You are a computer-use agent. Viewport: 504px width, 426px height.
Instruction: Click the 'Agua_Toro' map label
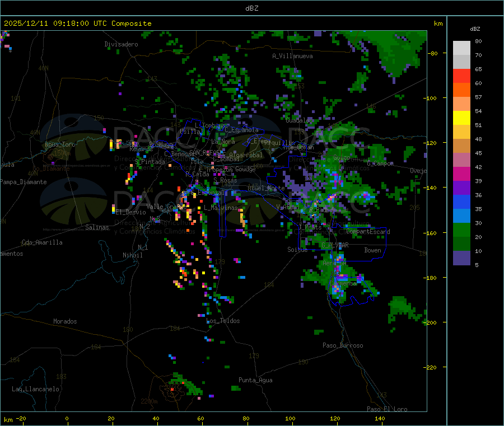pos(60,144)
